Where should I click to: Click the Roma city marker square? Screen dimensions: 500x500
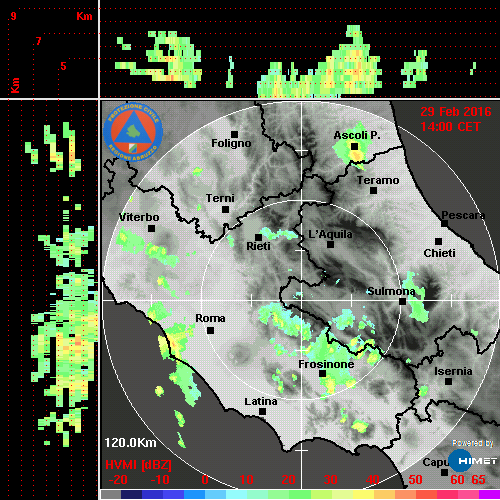(x=210, y=330)
